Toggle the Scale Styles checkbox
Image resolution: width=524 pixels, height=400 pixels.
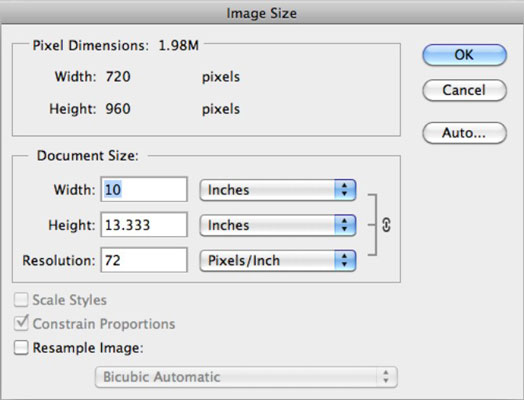click(x=21, y=300)
